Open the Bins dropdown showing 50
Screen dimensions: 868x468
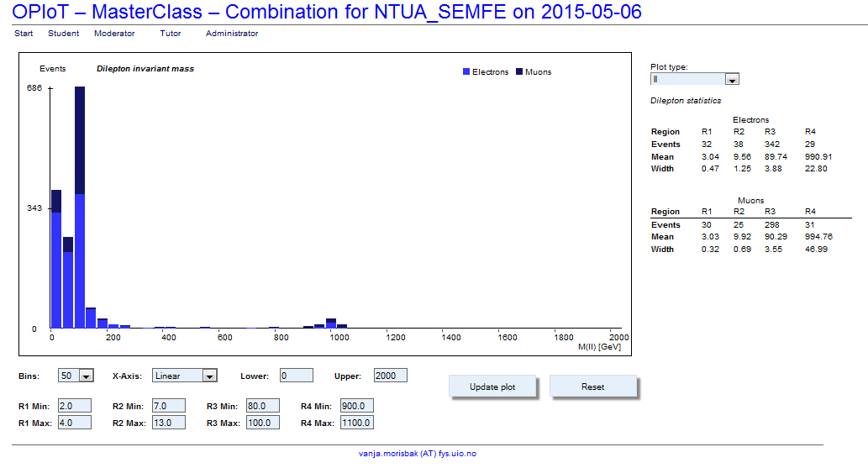tap(76, 376)
